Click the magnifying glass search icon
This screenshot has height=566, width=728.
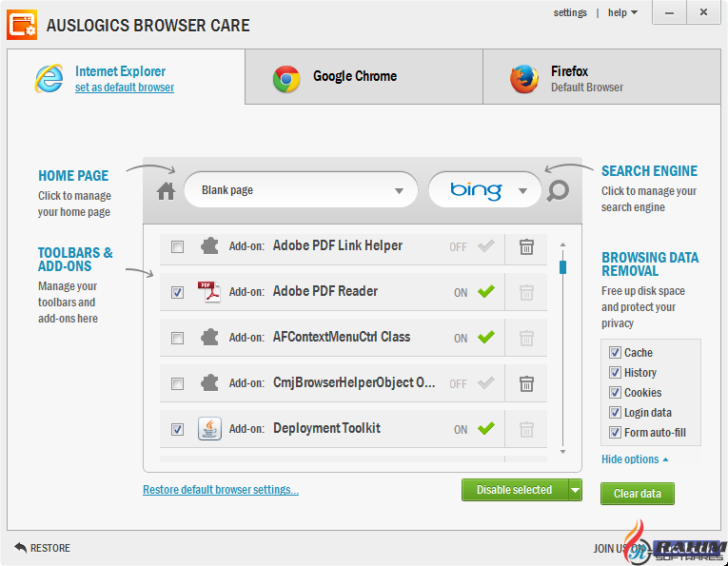558,190
